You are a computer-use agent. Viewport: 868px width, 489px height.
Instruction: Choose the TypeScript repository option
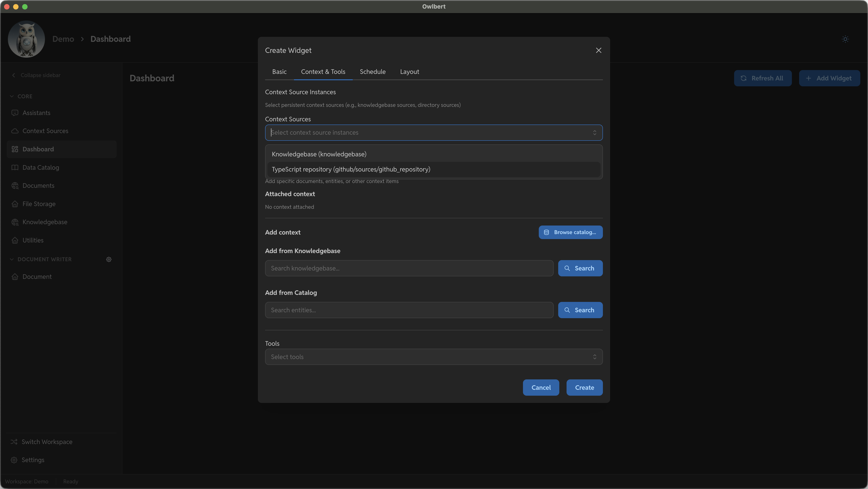351,169
